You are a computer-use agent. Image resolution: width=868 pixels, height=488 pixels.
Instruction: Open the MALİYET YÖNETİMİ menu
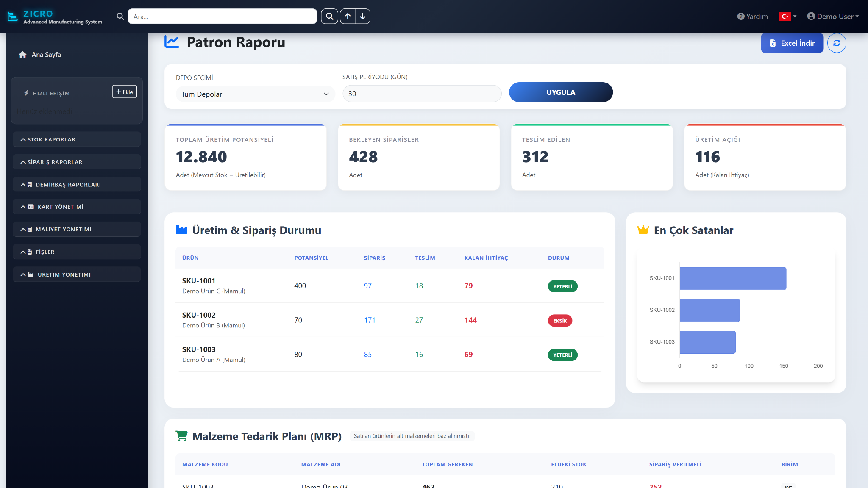(77, 229)
